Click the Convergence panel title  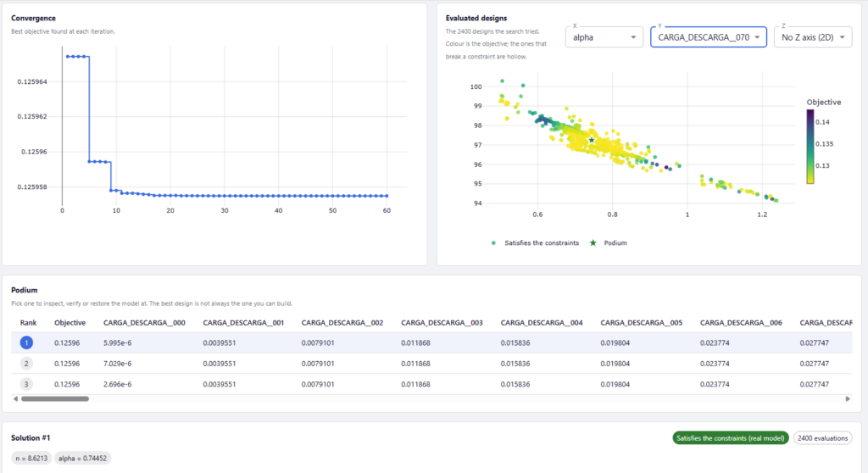coord(33,19)
